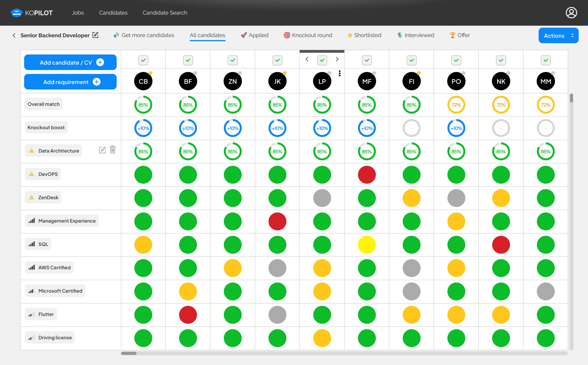Viewport: 588px width, 365px height.
Task: Open candidate FI avatar
Action: [411, 81]
